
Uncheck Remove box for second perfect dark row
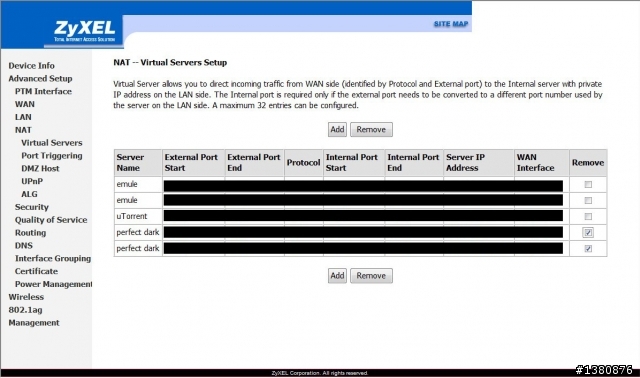click(x=588, y=249)
